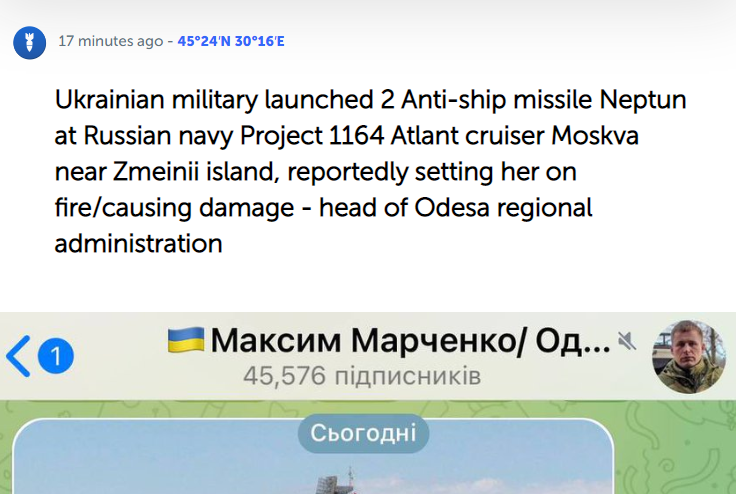736x494 pixels.
Task: Click the Ukrainian flag emoji
Action: coord(185,340)
